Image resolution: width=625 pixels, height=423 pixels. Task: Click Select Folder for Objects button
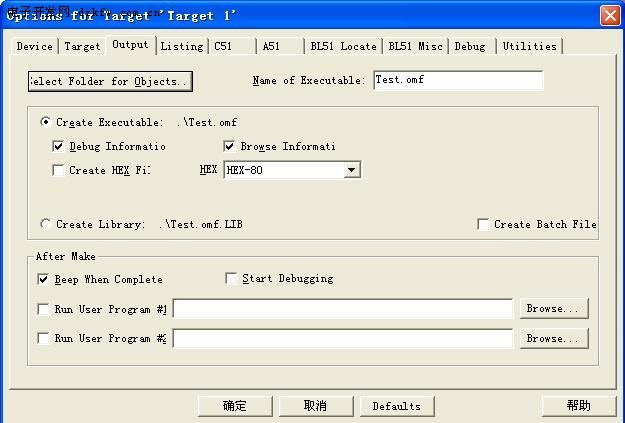pos(109,81)
